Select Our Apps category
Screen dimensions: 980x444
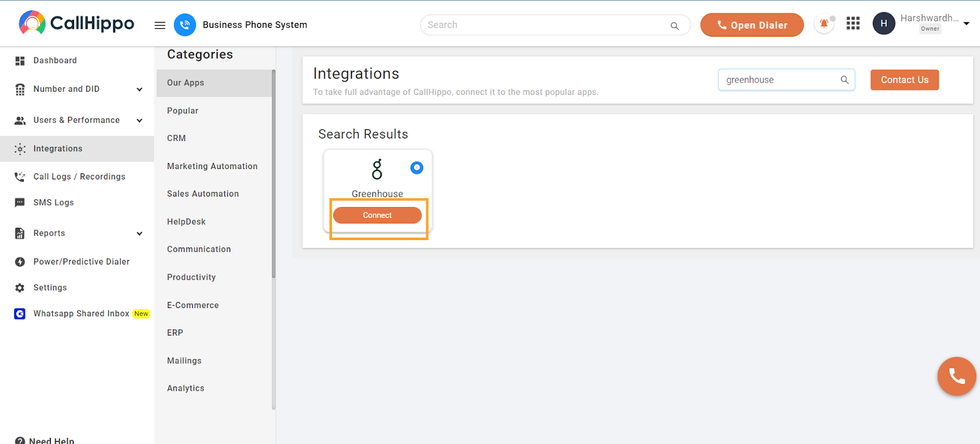pyautogui.click(x=214, y=83)
